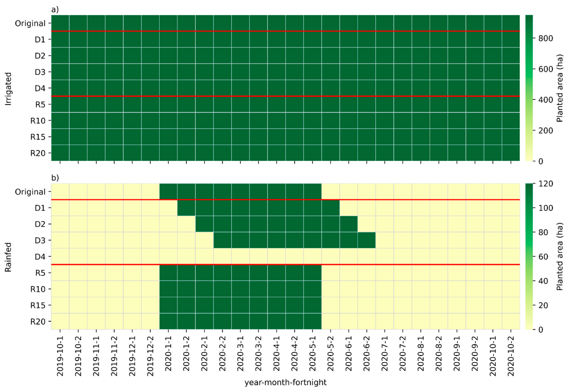
Task: Click the rainfed D1 dark cell at 2020-5-2
Action: [x=330, y=208]
